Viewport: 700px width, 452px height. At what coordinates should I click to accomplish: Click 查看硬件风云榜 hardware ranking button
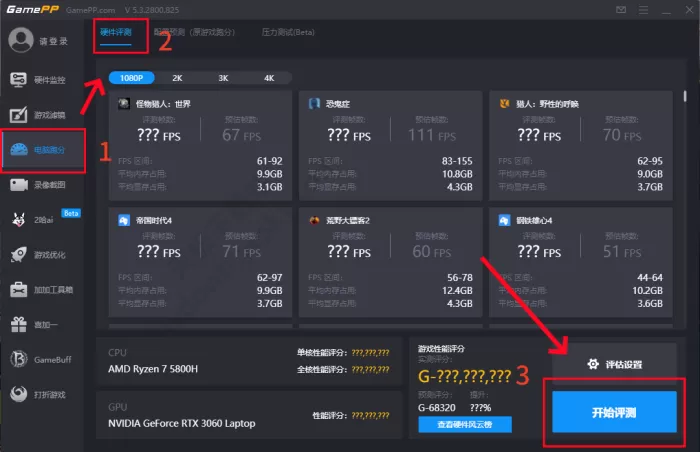[x=465, y=424]
